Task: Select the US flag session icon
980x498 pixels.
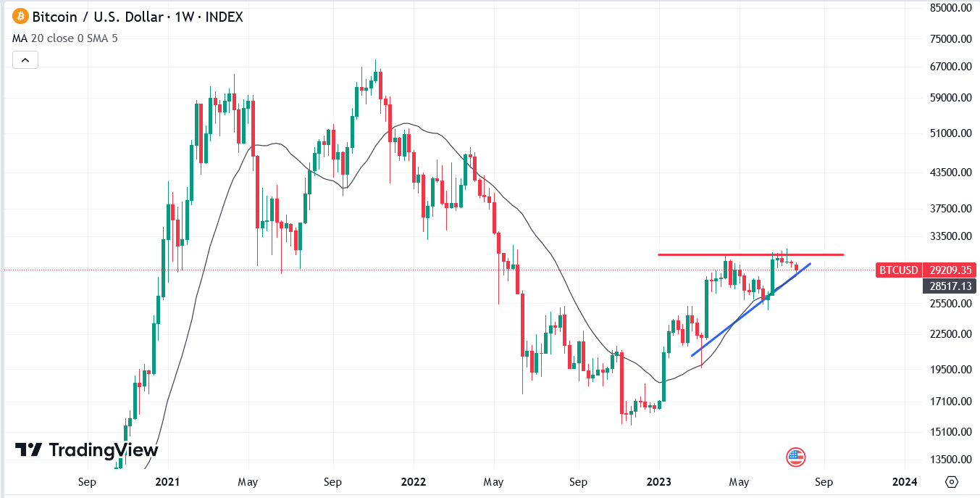Action: (796, 457)
